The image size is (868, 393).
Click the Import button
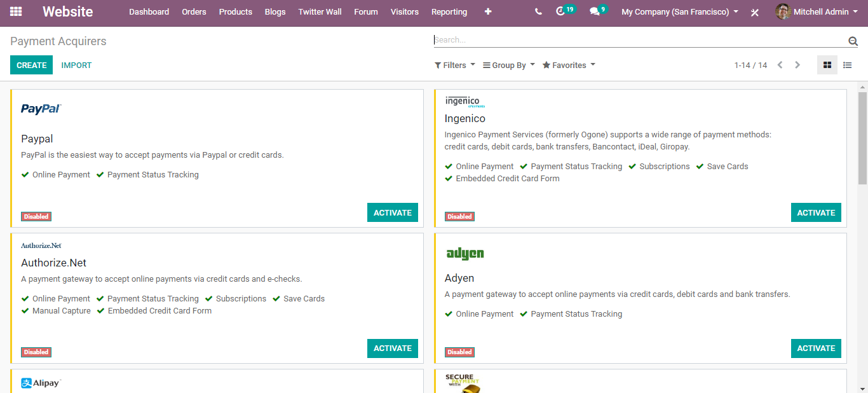[76, 65]
